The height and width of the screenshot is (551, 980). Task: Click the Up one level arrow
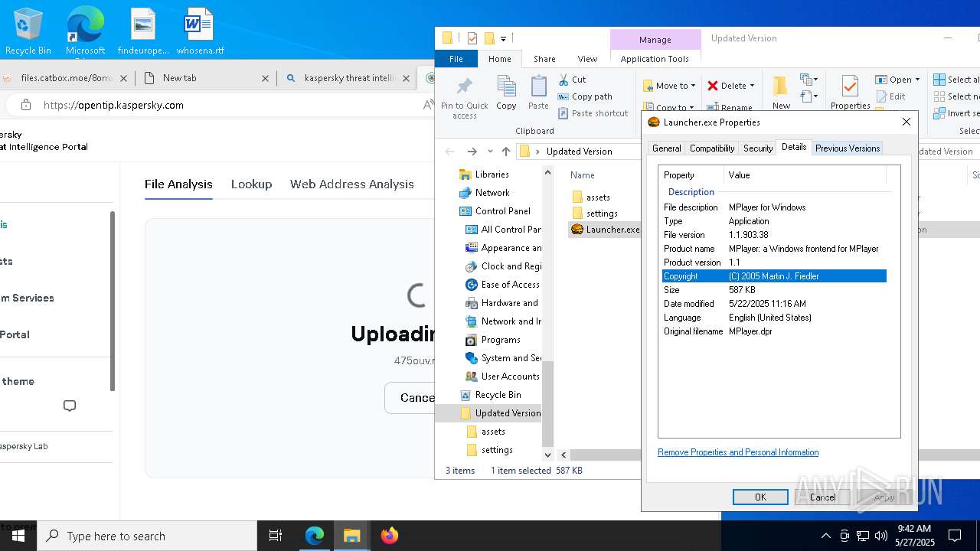click(x=506, y=152)
